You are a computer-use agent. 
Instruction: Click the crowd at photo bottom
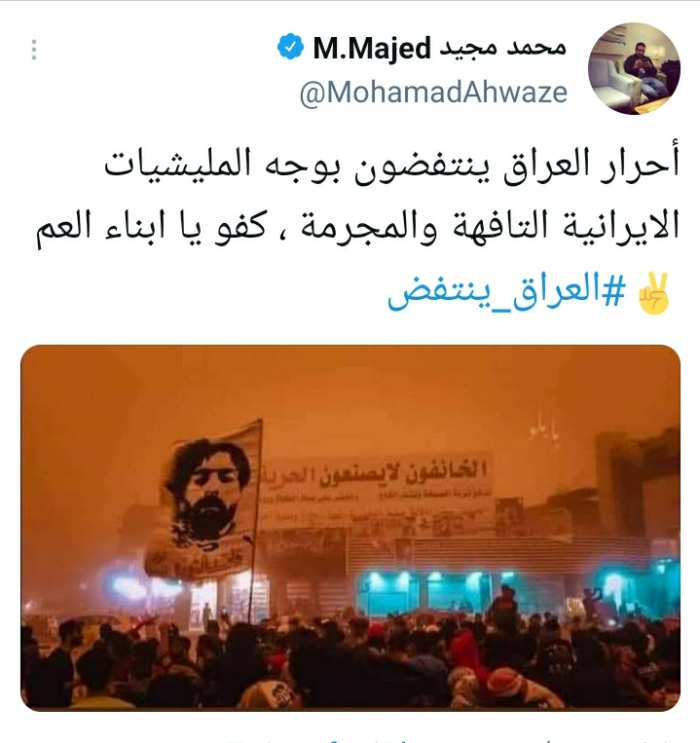(x=350, y=663)
